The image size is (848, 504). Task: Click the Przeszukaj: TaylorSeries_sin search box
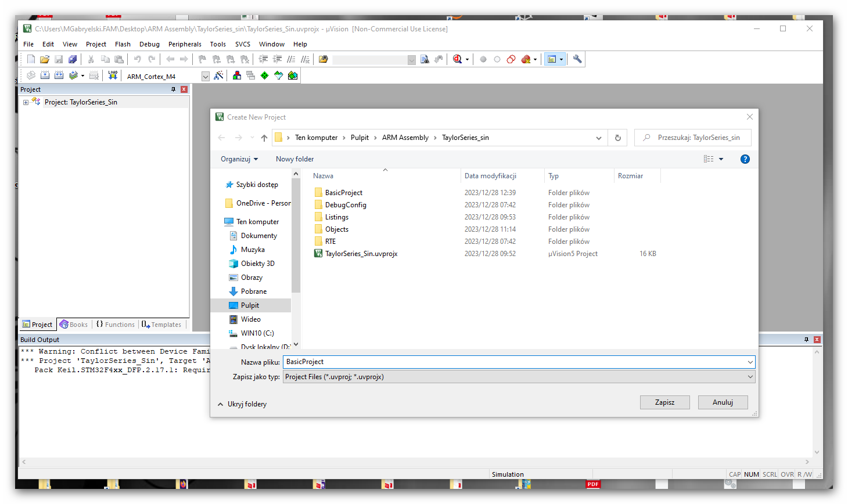click(693, 138)
